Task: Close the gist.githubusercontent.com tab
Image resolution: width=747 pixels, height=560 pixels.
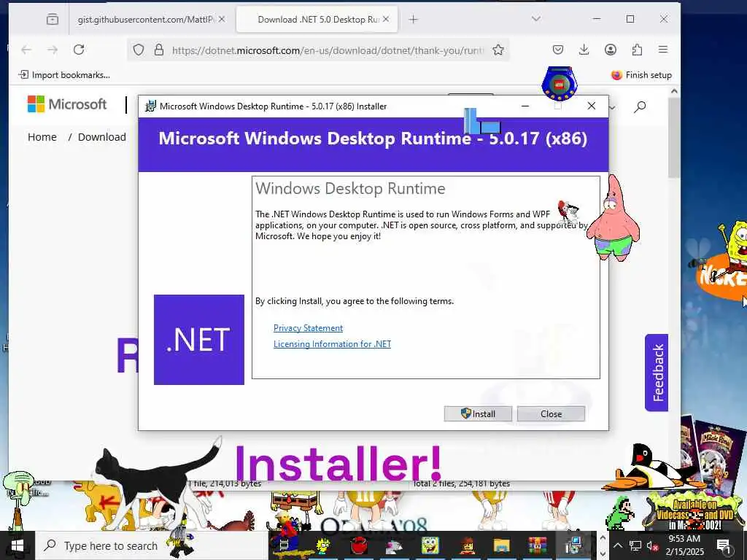Action: [222, 19]
